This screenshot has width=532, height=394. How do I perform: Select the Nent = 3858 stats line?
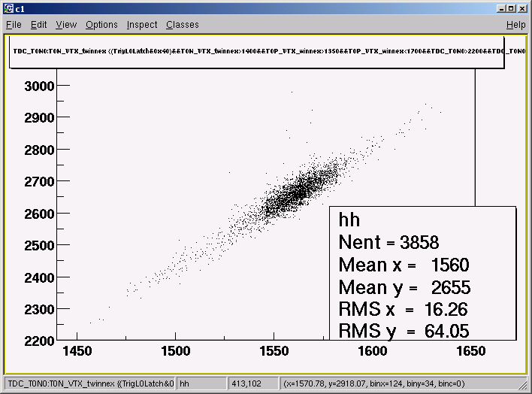point(388,243)
